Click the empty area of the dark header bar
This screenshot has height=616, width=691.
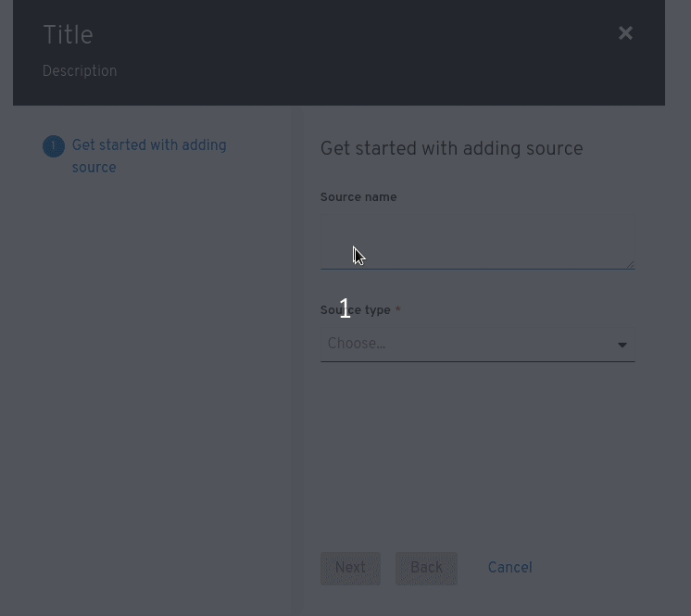tap(353, 53)
